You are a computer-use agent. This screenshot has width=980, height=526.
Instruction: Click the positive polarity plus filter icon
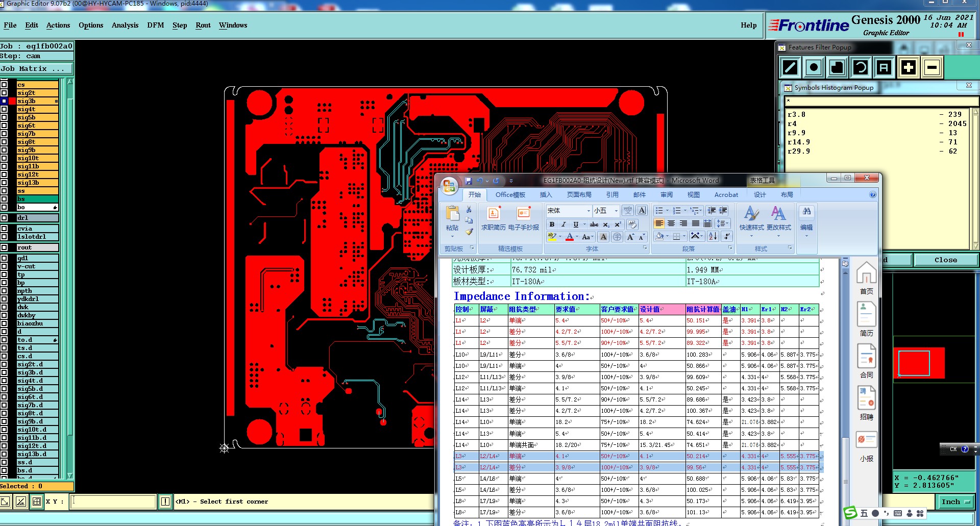[908, 67]
